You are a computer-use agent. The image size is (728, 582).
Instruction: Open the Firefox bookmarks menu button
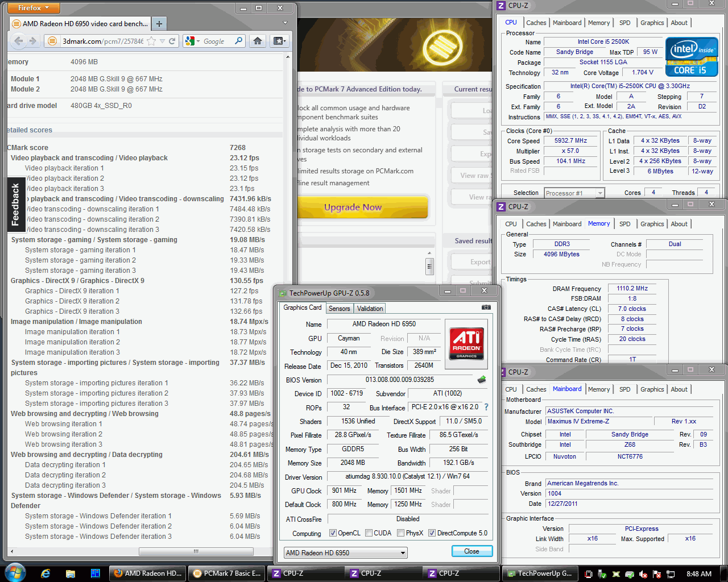click(279, 41)
